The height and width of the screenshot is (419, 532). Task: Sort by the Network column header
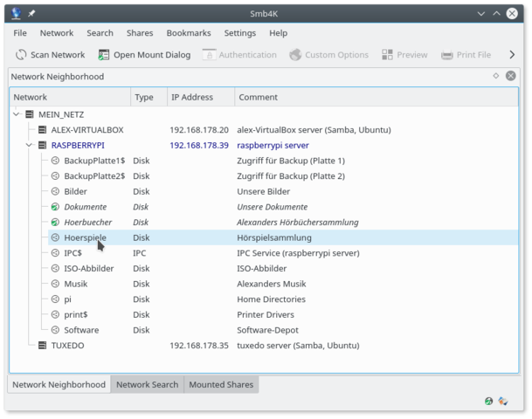click(x=70, y=97)
